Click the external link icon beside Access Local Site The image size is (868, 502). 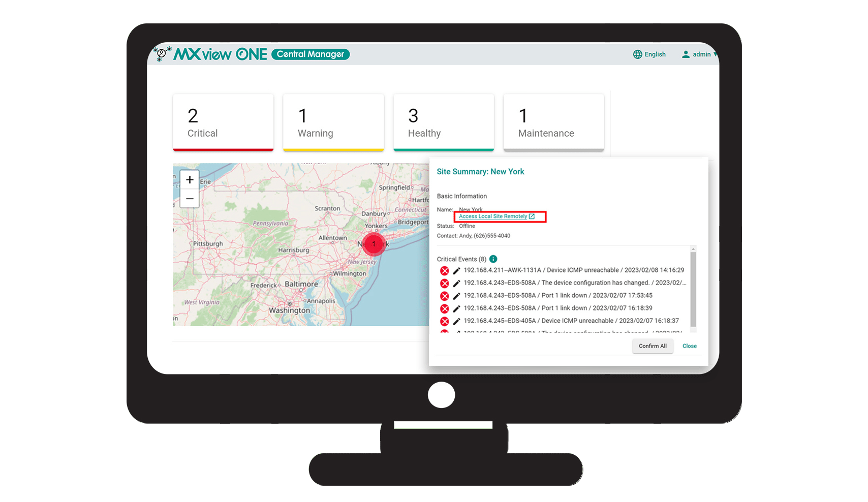(x=532, y=216)
